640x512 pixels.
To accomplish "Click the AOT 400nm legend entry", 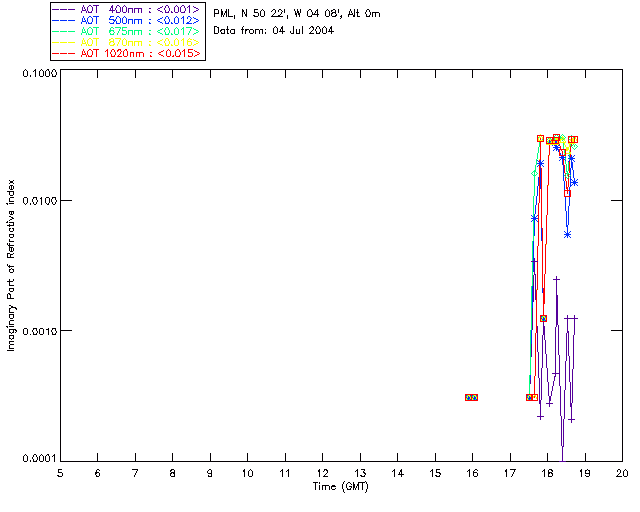I will click(x=127, y=8).
